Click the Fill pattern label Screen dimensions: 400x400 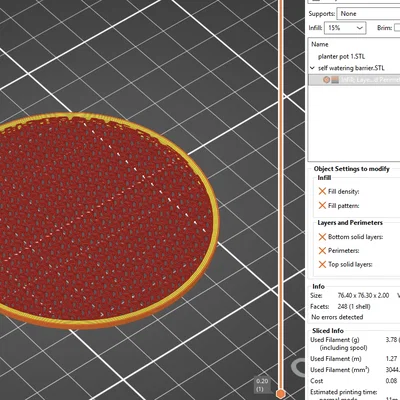[343, 206]
